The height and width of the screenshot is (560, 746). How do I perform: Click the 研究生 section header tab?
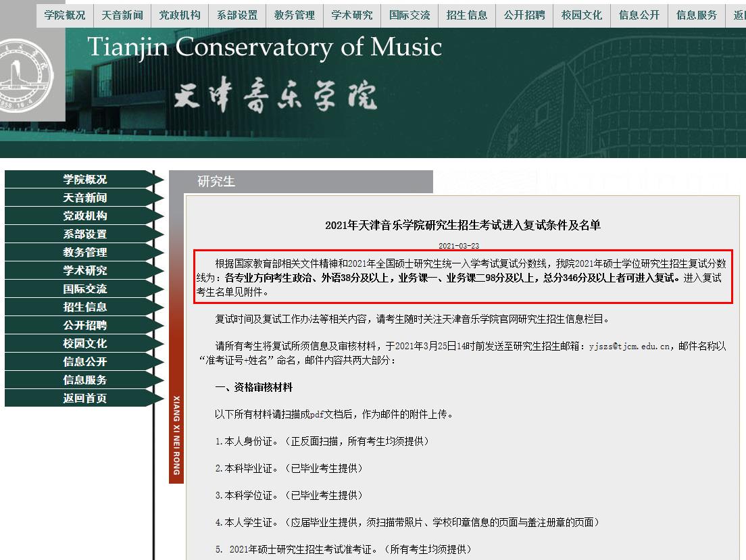216,182
